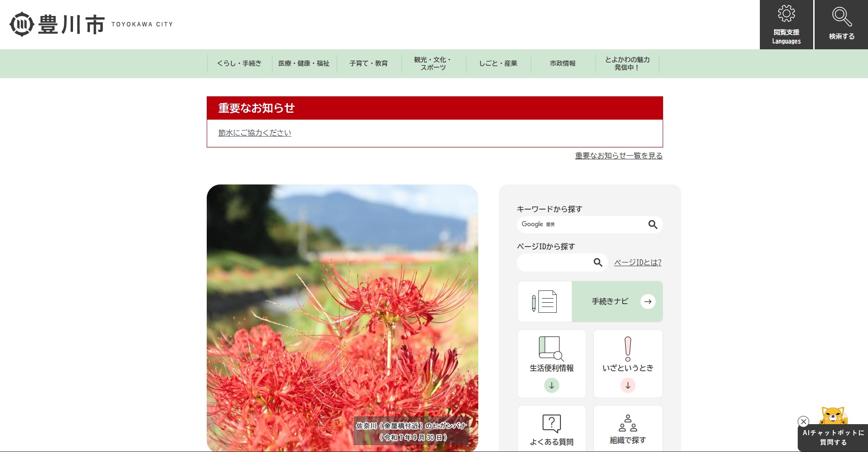This screenshot has height=452, width=868.
Task: Focus the page ID search field
Action: (563, 263)
